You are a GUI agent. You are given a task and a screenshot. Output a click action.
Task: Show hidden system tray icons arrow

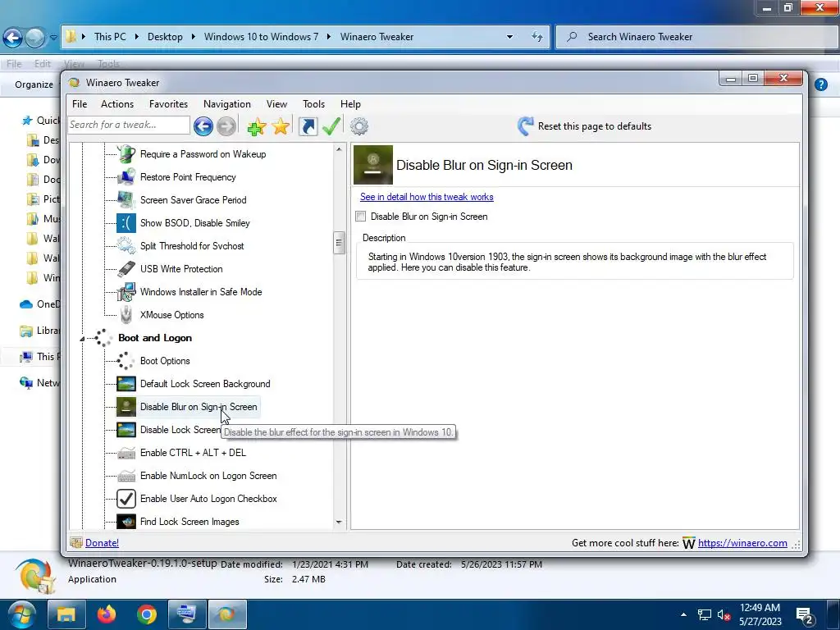pos(683,614)
